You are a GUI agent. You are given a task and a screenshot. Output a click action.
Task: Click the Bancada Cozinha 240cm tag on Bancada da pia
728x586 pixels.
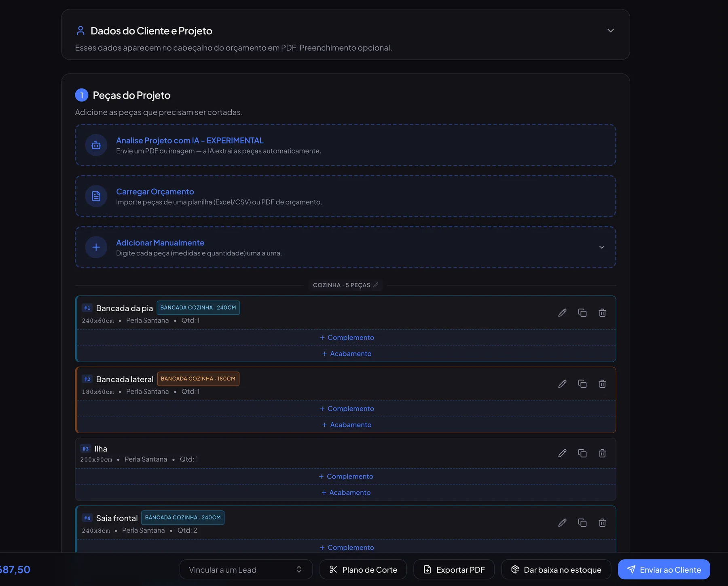click(198, 308)
